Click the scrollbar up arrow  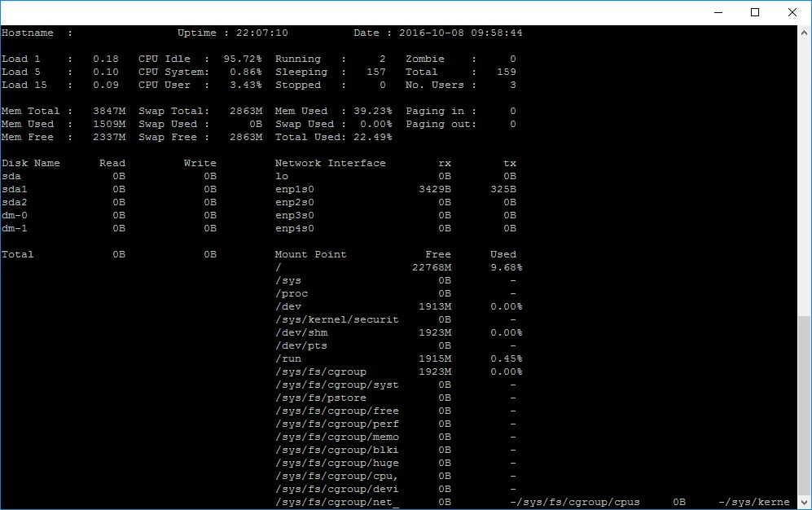click(x=804, y=32)
